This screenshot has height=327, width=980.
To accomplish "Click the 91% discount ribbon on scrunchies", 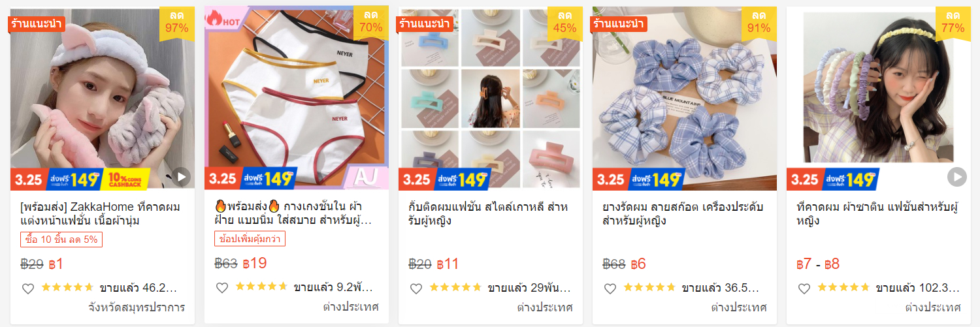I will (759, 22).
